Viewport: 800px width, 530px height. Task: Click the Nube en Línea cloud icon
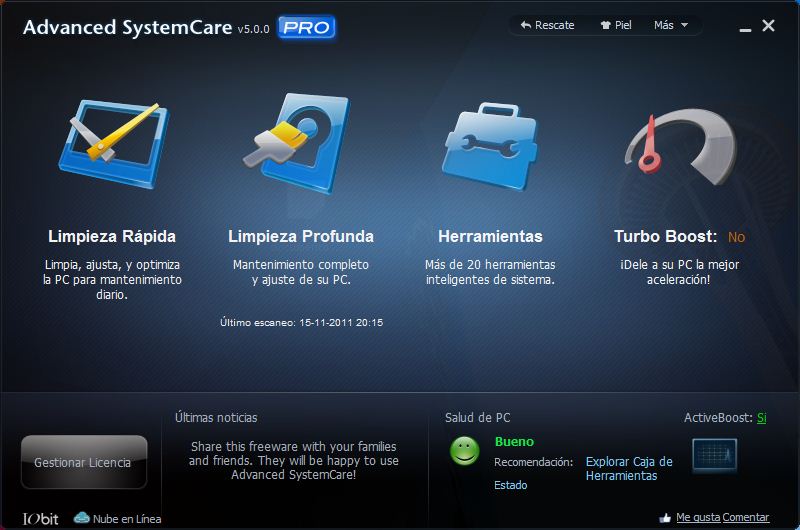[x=82, y=518]
